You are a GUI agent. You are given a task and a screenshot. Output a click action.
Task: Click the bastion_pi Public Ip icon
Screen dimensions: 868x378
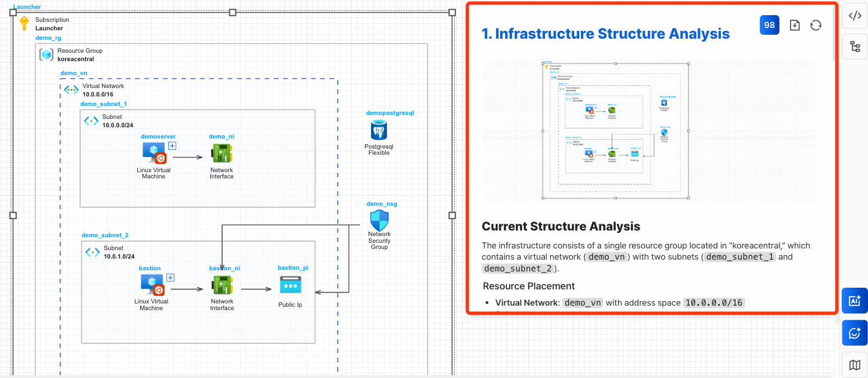tap(290, 286)
